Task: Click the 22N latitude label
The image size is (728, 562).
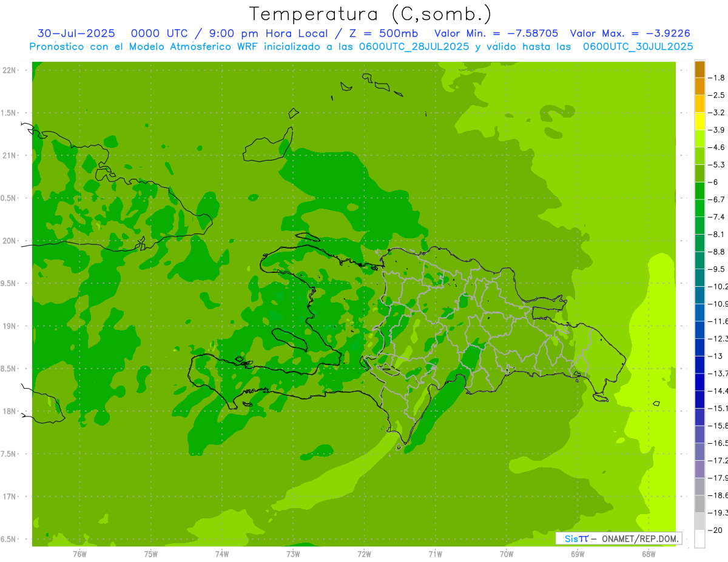Action: tap(10, 70)
